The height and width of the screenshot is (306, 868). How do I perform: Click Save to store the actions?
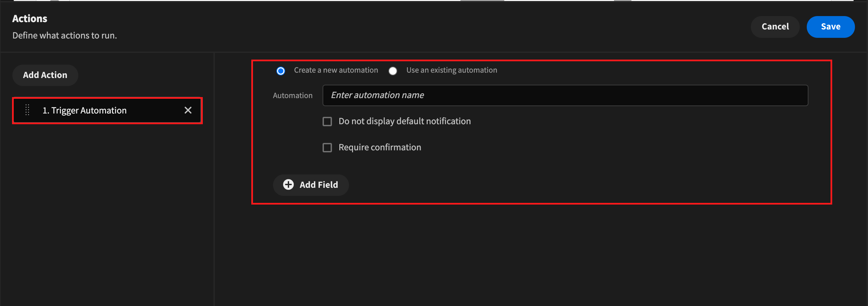(x=830, y=27)
